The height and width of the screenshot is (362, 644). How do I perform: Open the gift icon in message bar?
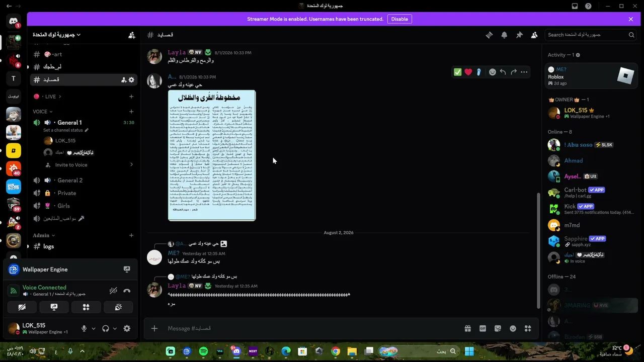tap(467, 328)
